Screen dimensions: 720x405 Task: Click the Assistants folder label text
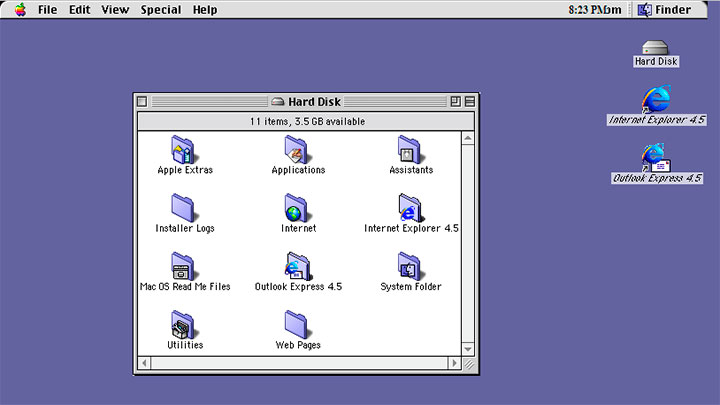411,170
